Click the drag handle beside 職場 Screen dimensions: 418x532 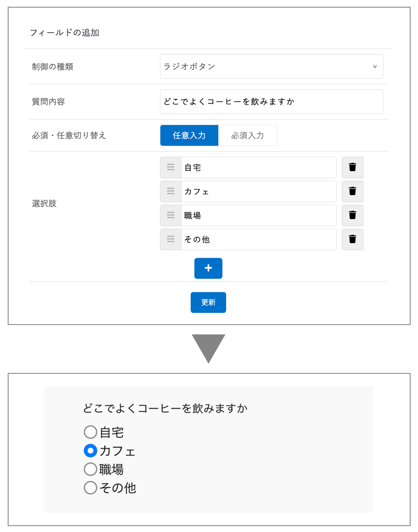[171, 215]
